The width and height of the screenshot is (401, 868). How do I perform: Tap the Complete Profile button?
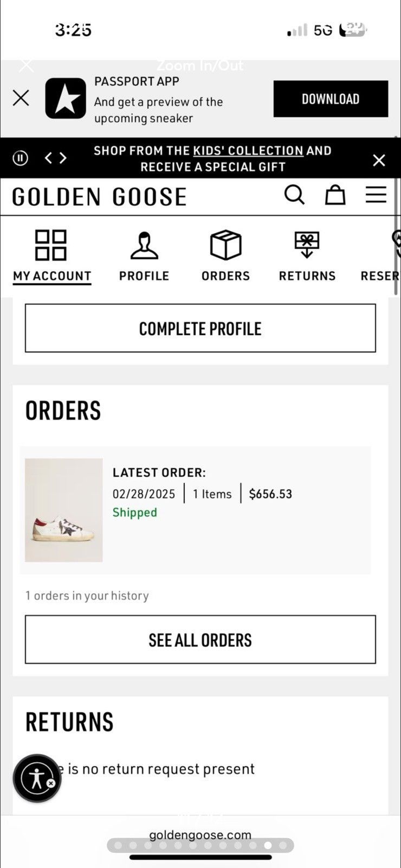point(200,328)
